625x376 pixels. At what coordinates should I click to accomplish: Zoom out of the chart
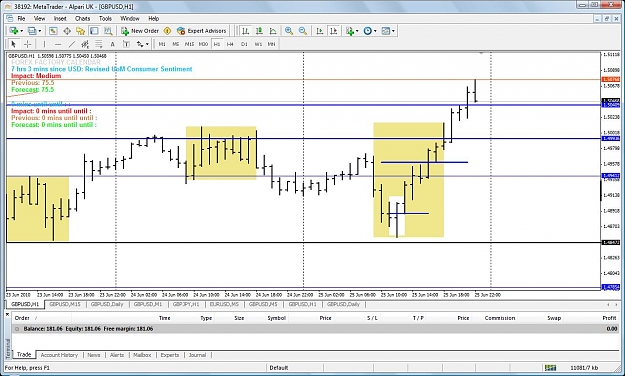(x=303, y=31)
